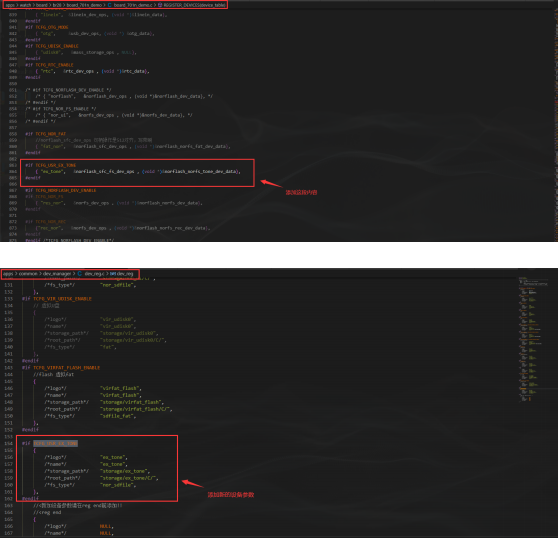Click "storage/virfat_flash" on line 148
This screenshot has width=558, height=538.
click(x=131, y=402)
